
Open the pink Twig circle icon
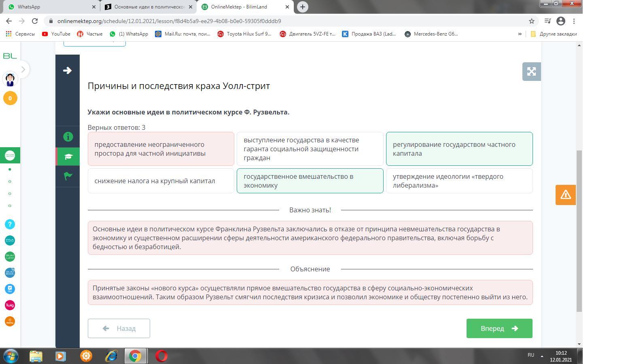[10, 305]
